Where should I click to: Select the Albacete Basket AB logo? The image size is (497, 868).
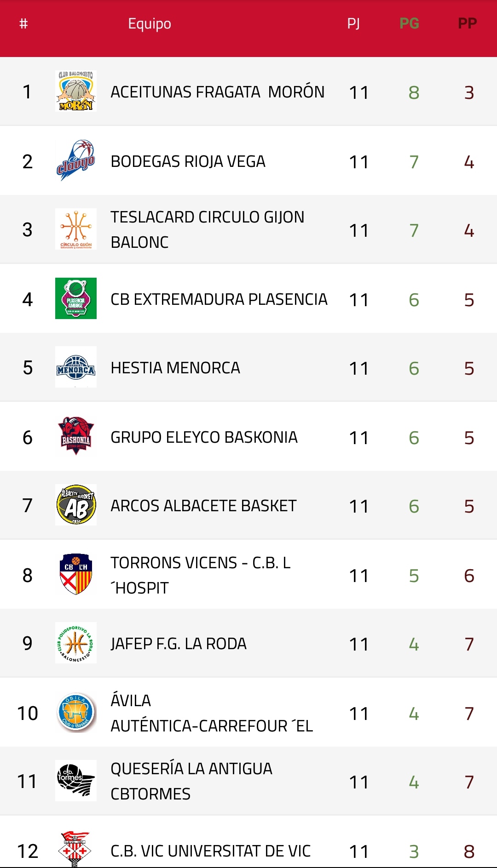[x=76, y=505]
